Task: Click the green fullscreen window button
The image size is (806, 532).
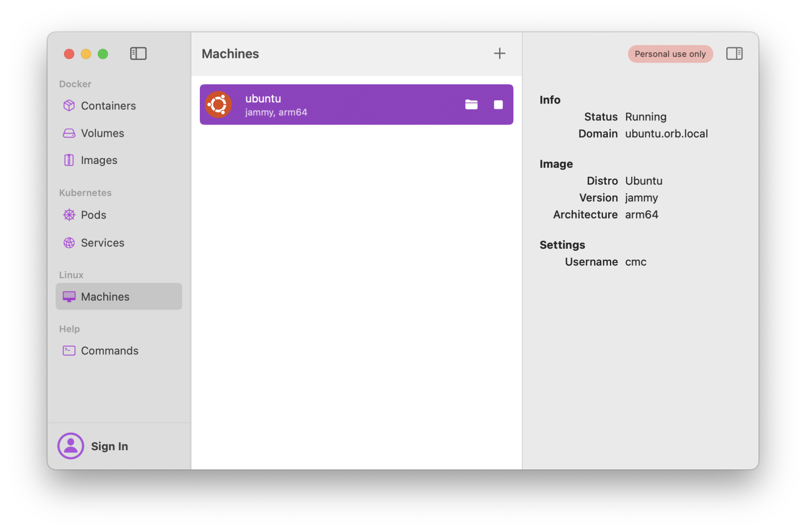Action: click(103, 54)
